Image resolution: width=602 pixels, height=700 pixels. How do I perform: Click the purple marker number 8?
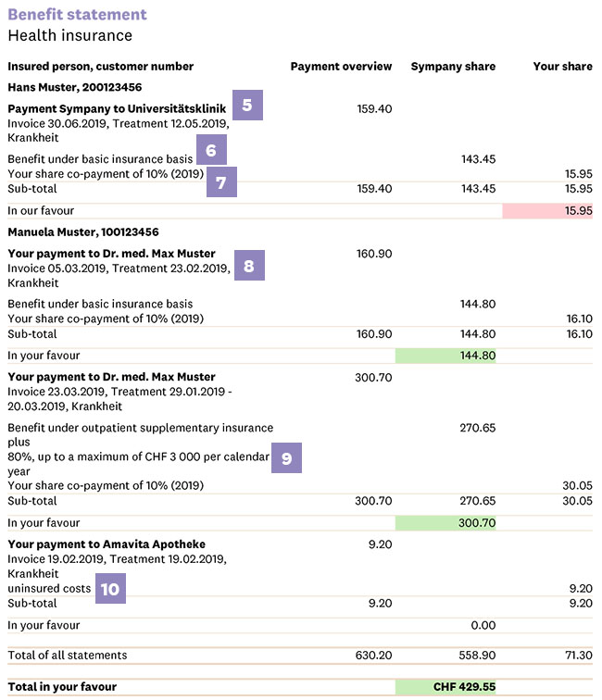249,265
